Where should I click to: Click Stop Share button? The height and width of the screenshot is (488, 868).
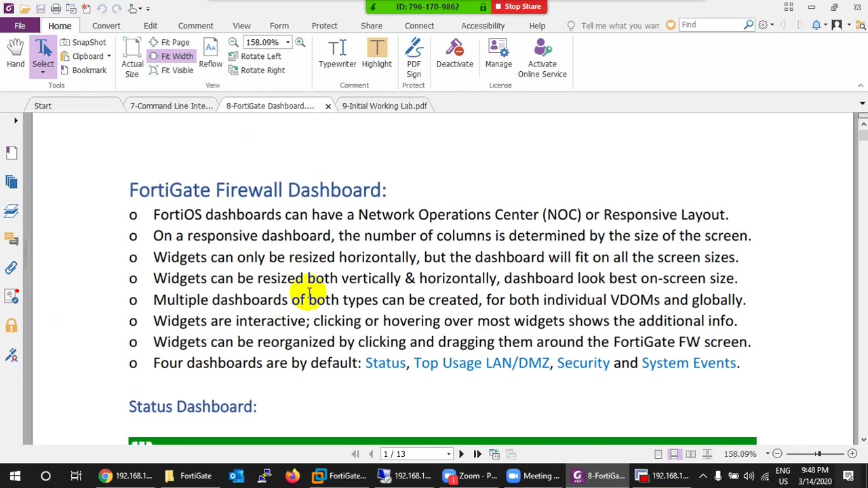pyautogui.click(x=518, y=7)
